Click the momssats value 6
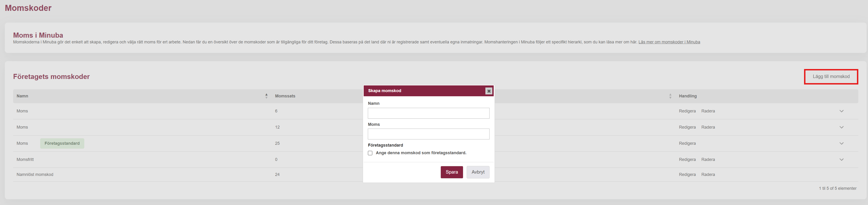The height and width of the screenshot is (205, 868). pyautogui.click(x=276, y=111)
